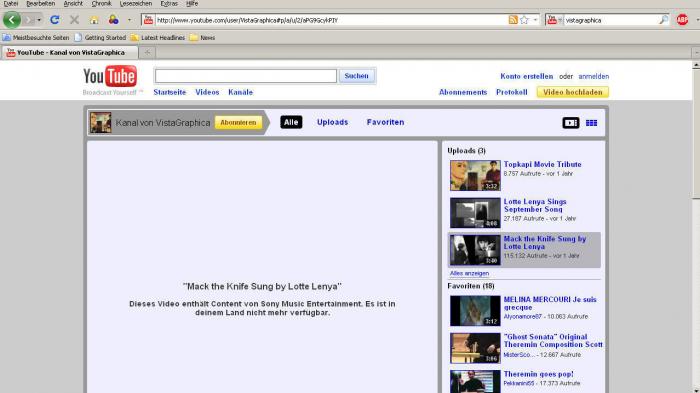
Task: Click the anmelden link
Action: click(x=593, y=76)
